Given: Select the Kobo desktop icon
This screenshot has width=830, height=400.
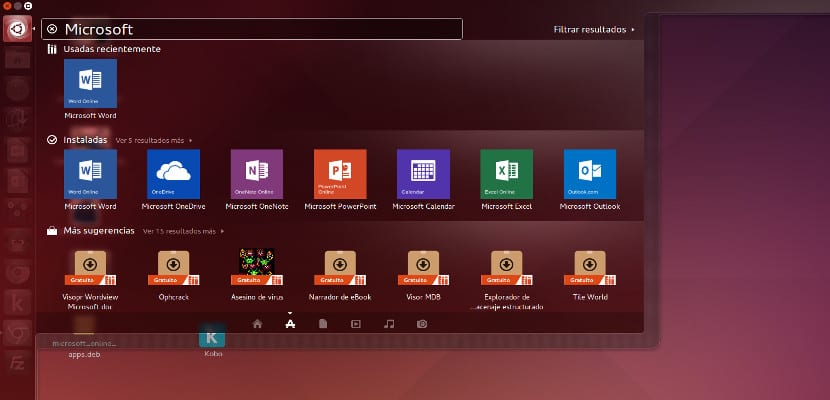Looking at the screenshot, I should [212, 341].
